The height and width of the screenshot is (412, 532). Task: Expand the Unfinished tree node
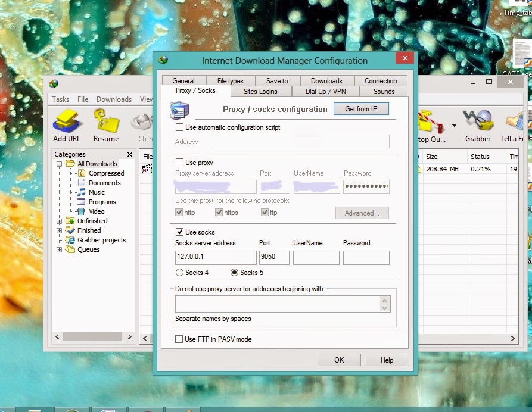(x=59, y=221)
